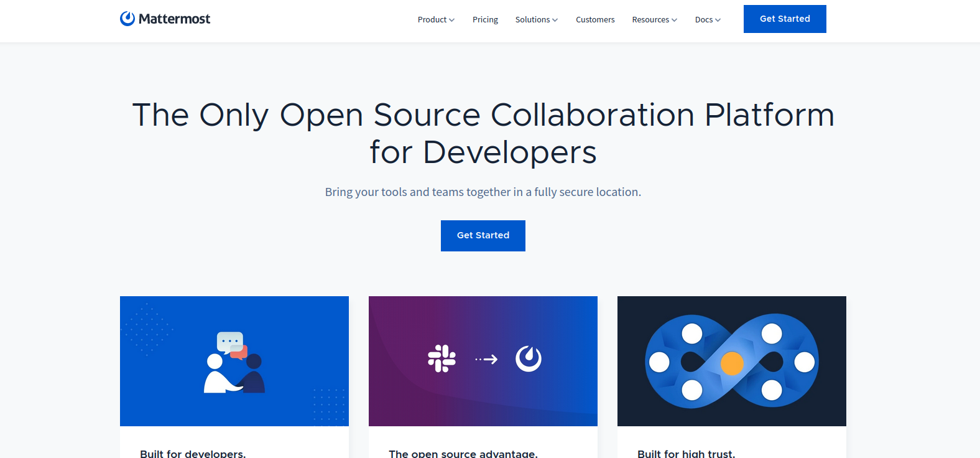Click the orange dot in the infinity graphic
Screen dimensions: 980x458
pyautogui.click(x=732, y=363)
